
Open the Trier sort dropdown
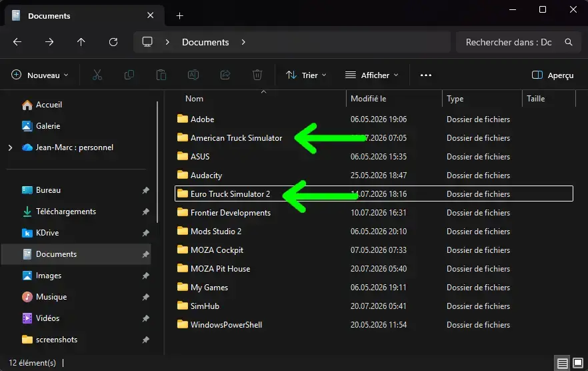click(x=306, y=75)
